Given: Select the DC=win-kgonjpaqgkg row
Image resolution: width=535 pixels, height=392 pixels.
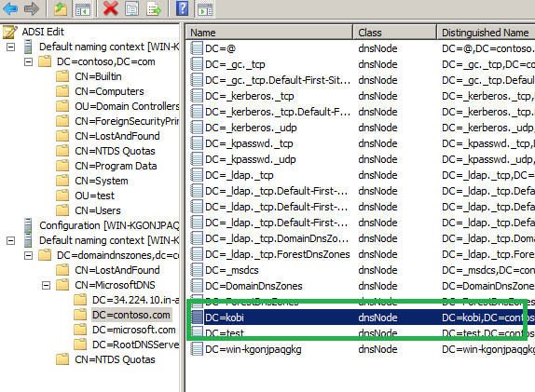Looking at the screenshot, I should click(363, 349).
